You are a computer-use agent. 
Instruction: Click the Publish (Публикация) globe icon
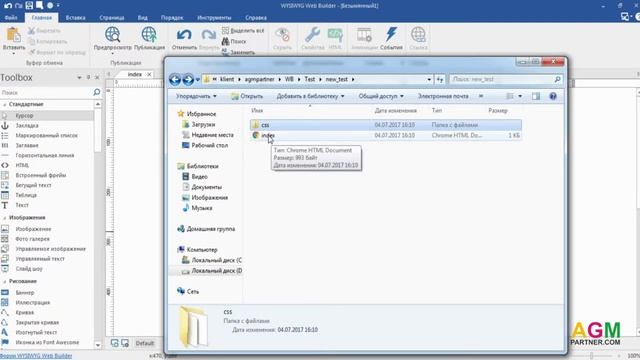[x=149, y=35]
